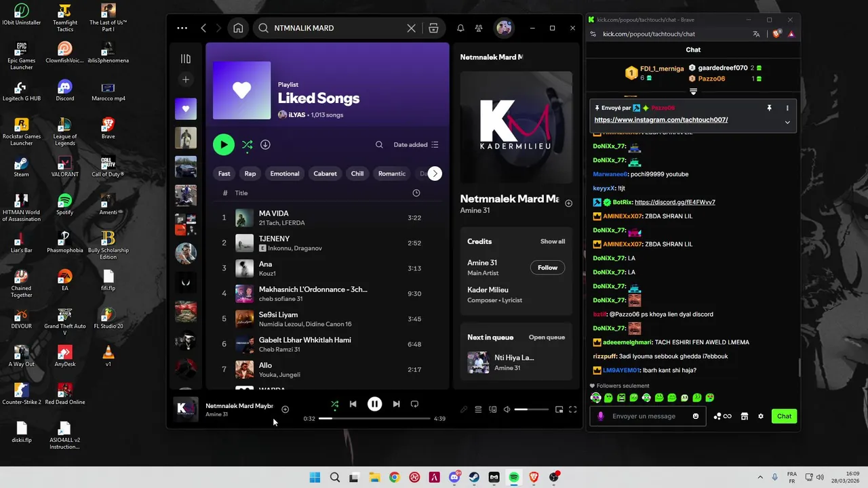
Task: Show more filter chips with arrow
Action: pos(435,174)
